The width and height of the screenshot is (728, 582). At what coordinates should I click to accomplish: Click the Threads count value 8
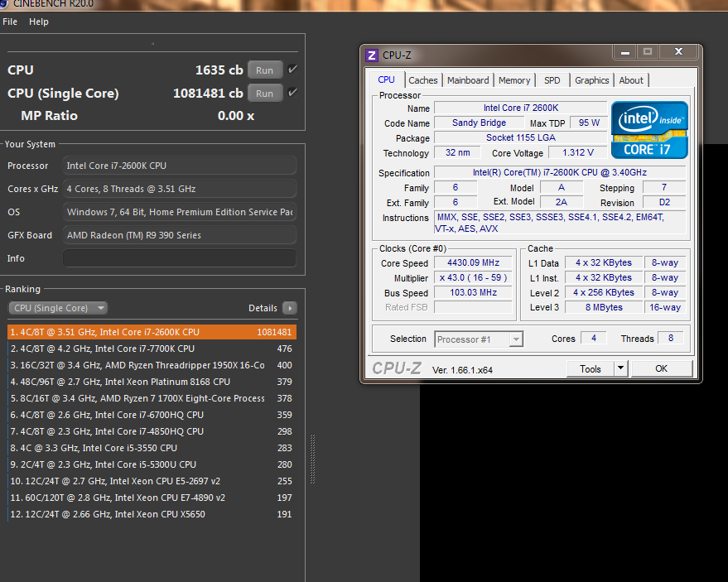coord(670,338)
